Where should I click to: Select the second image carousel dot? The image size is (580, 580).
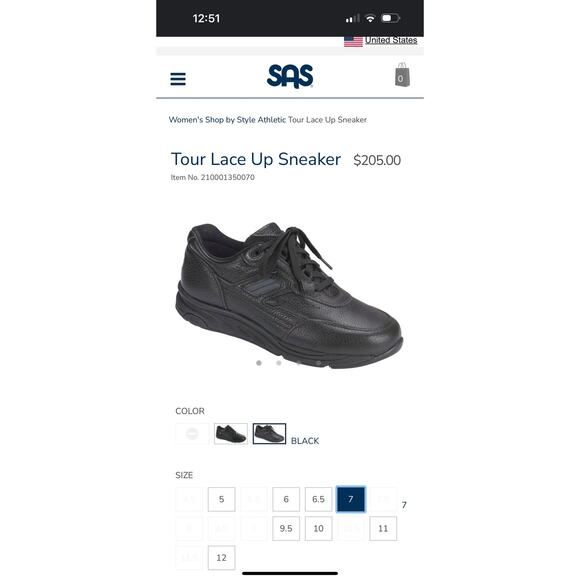point(279,363)
